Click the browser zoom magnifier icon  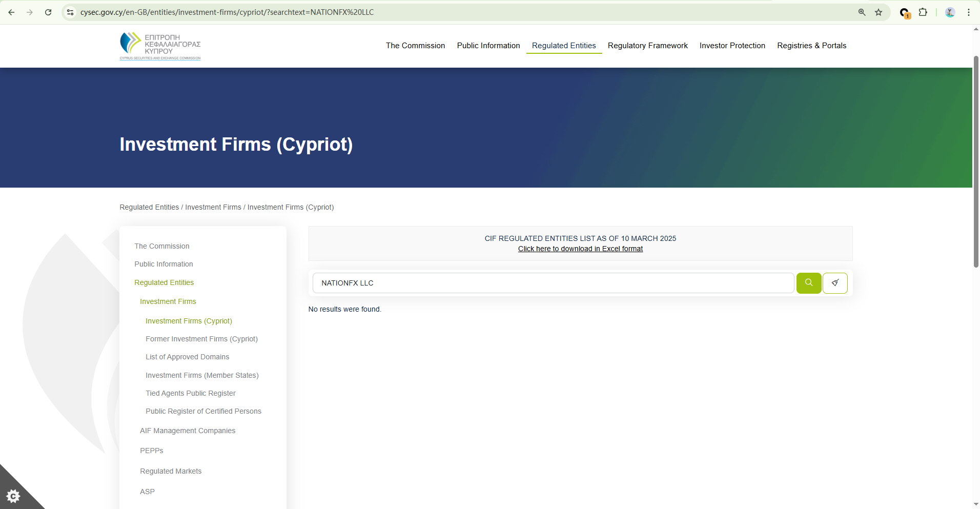[862, 12]
